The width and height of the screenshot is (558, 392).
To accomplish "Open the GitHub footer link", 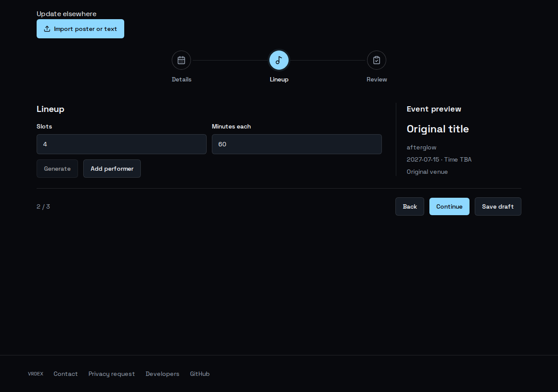I will tap(200, 374).
